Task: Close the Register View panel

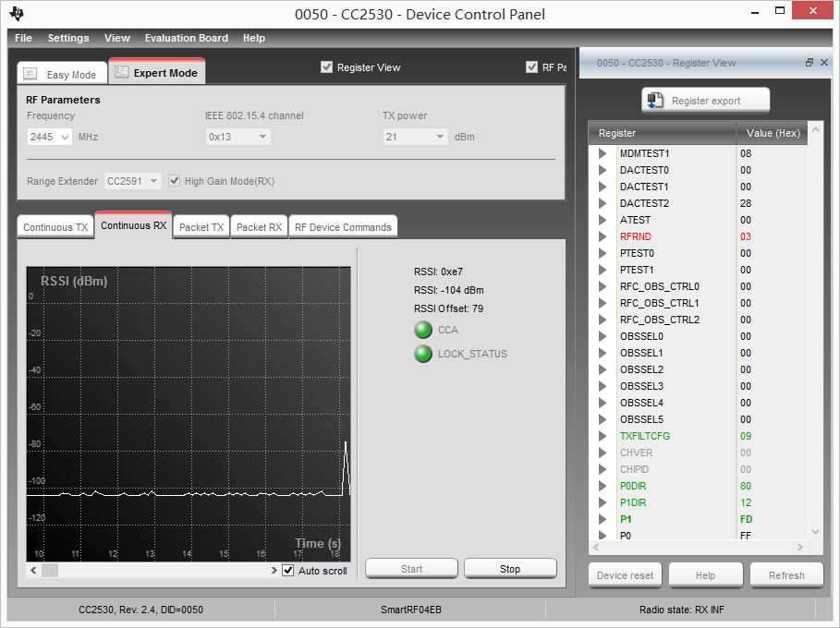Action: [824, 63]
